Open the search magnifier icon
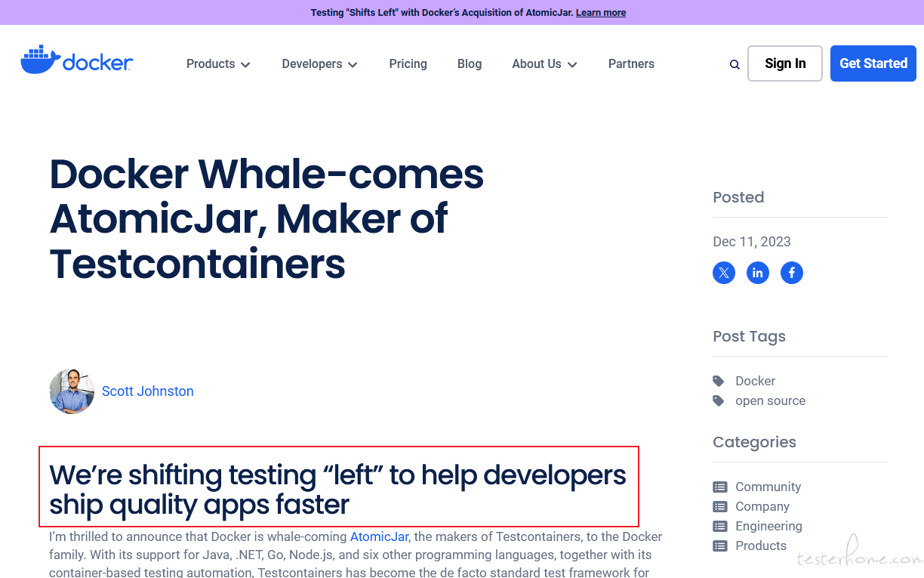924x578 pixels. (735, 64)
